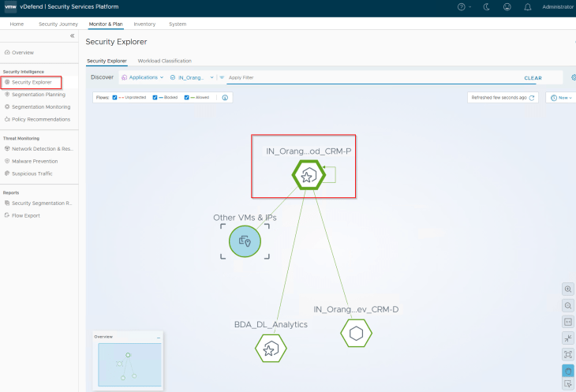Click the fit-to-screen frame icon
Screen dimensions: 576x392
point(568,354)
